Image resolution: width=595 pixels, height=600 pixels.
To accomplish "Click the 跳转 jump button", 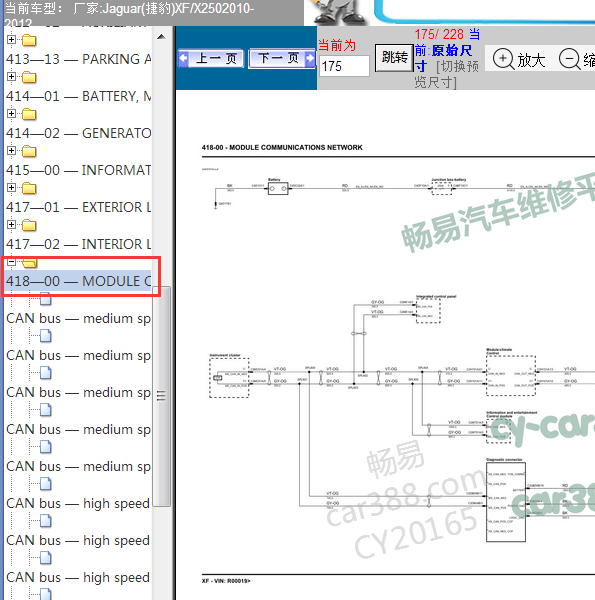I will click(394, 57).
